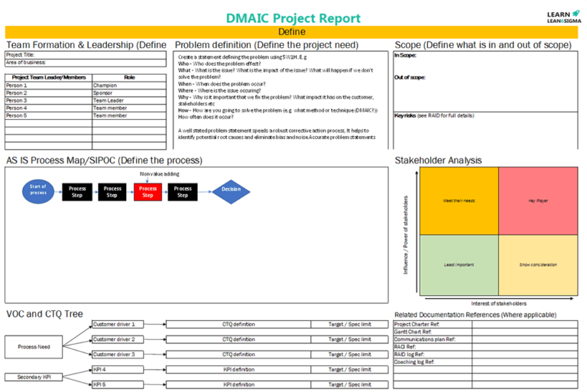
Task: Click the DMAIC Project Report title
Action: pos(292,17)
